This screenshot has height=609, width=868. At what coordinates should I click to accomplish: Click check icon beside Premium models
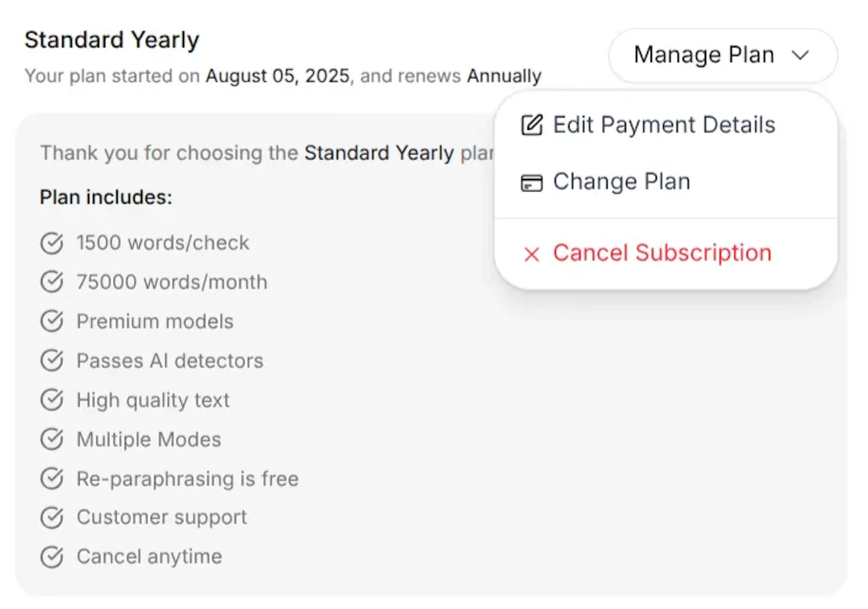[52, 321]
